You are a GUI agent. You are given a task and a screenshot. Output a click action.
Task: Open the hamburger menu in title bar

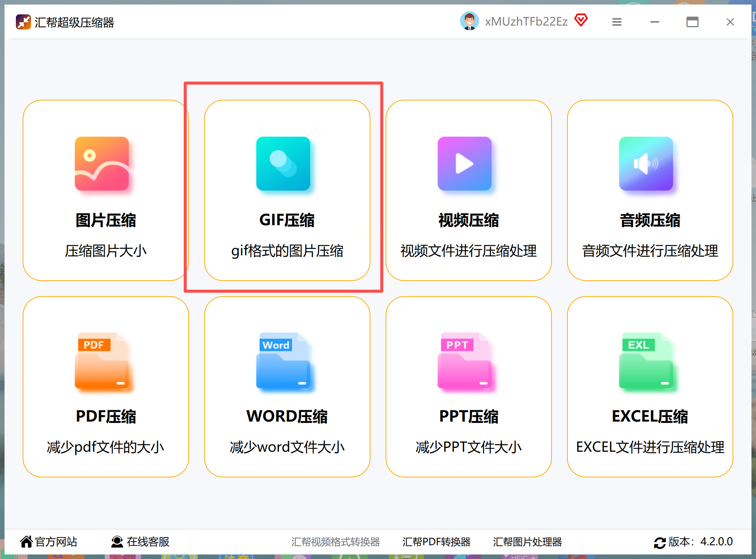(x=617, y=22)
